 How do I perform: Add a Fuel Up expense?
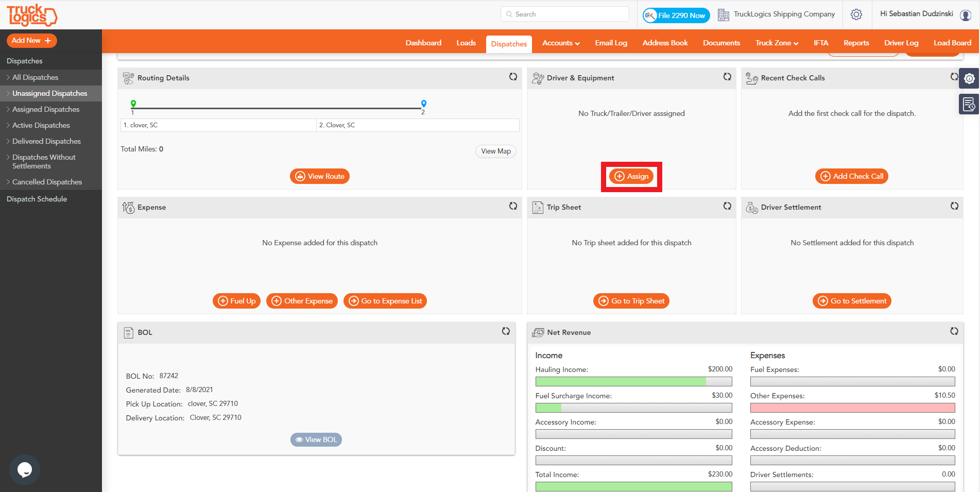[237, 301]
